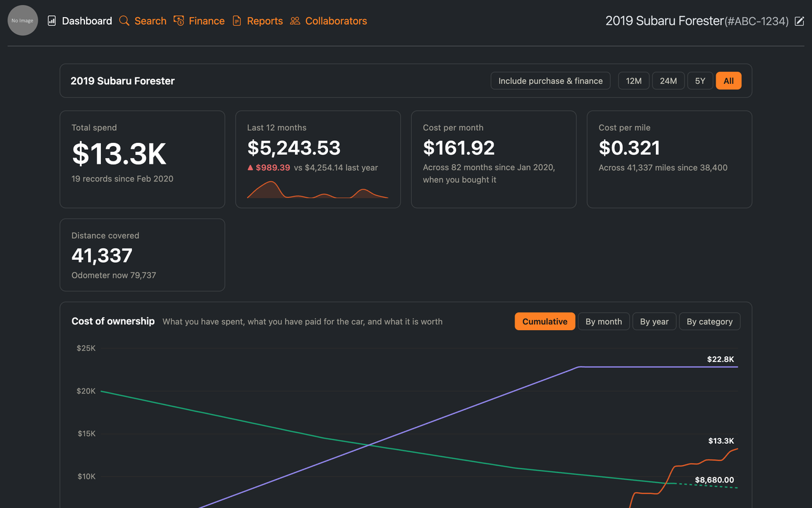Click the Last 12 months sparkline chart
The image size is (812, 508).
tap(317, 189)
